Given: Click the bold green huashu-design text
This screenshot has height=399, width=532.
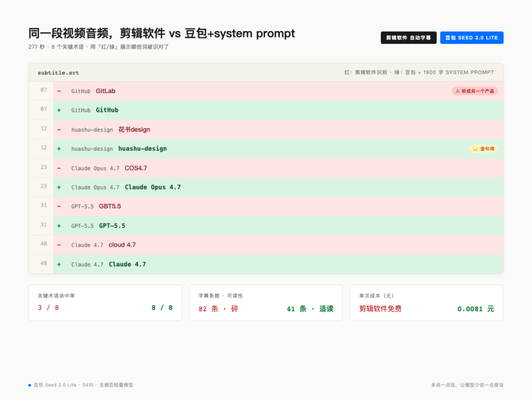Looking at the screenshot, I should tap(142, 149).
